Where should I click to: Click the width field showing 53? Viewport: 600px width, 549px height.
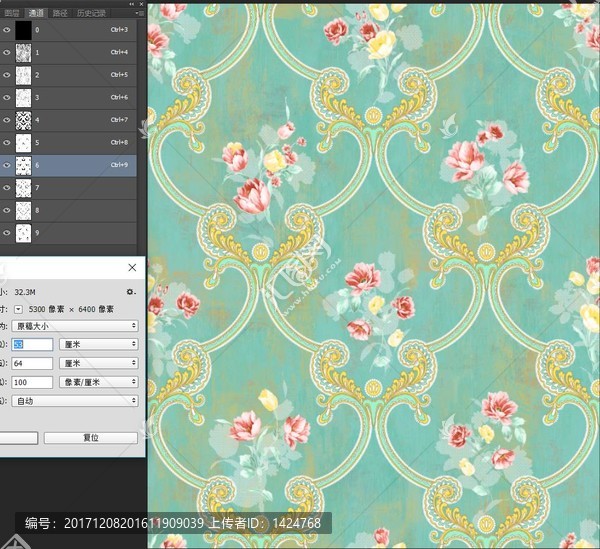pos(32,344)
